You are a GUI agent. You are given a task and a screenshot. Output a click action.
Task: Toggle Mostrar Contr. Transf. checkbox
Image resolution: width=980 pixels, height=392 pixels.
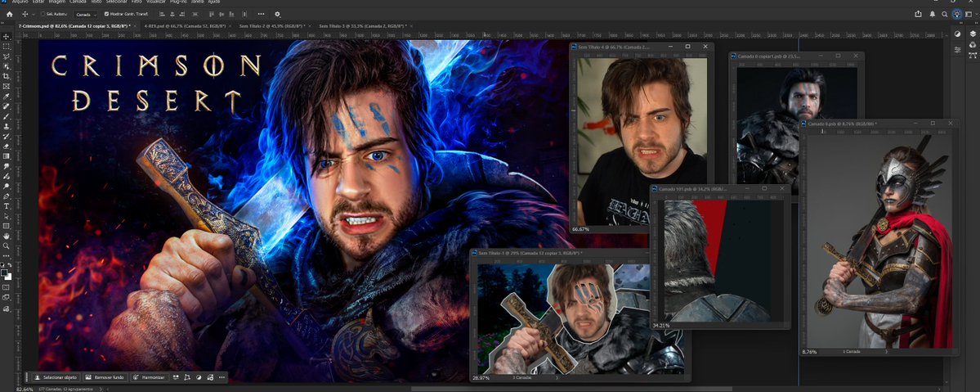tap(106, 14)
